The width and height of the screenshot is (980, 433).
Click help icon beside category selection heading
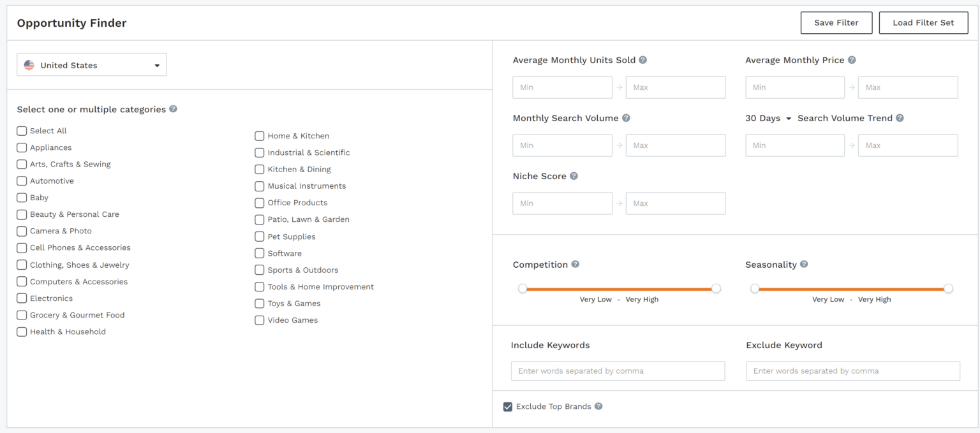(174, 109)
